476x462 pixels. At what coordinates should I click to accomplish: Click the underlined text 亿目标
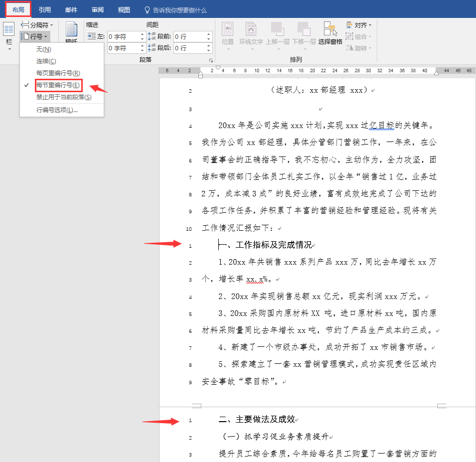(x=382, y=125)
